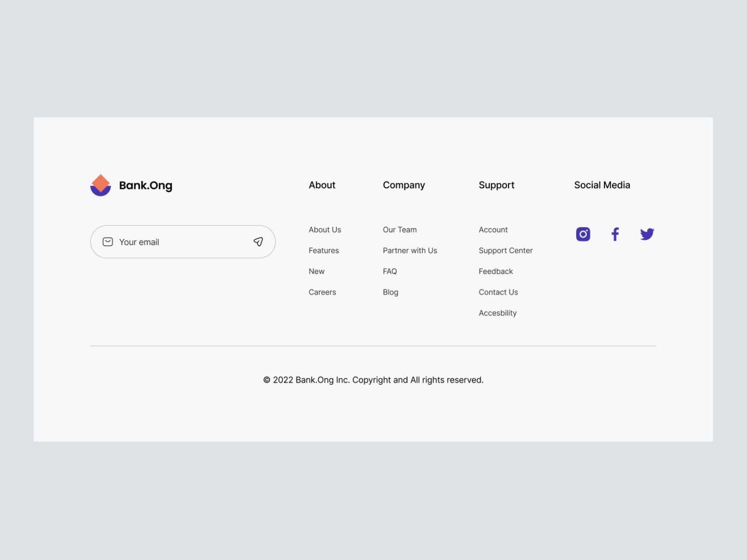Open the Instagram social icon
Image resolution: width=747 pixels, height=560 pixels.
pyautogui.click(x=583, y=234)
